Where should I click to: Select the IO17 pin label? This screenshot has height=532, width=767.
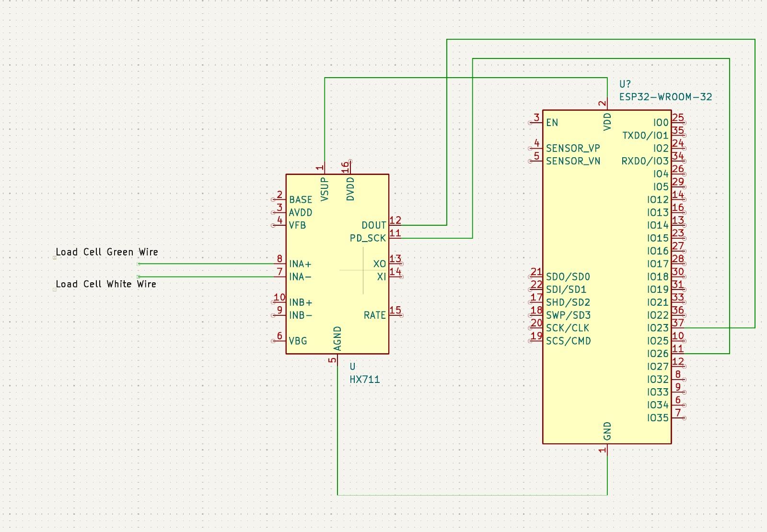pos(658,264)
